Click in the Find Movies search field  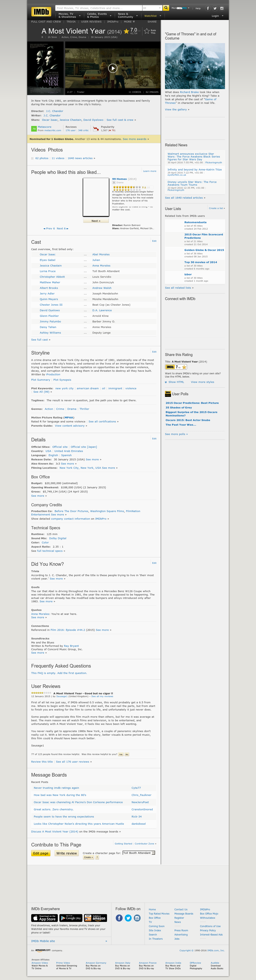[99, 8]
